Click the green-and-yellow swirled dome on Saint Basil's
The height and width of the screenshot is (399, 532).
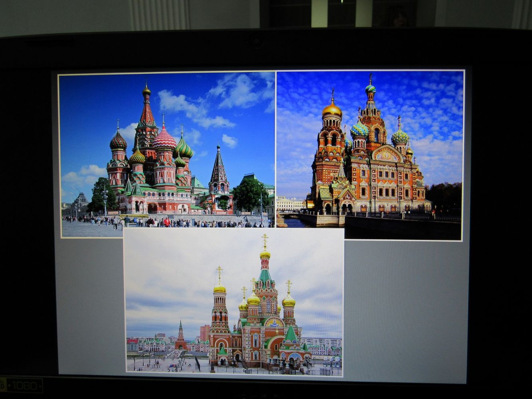click(184, 150)
